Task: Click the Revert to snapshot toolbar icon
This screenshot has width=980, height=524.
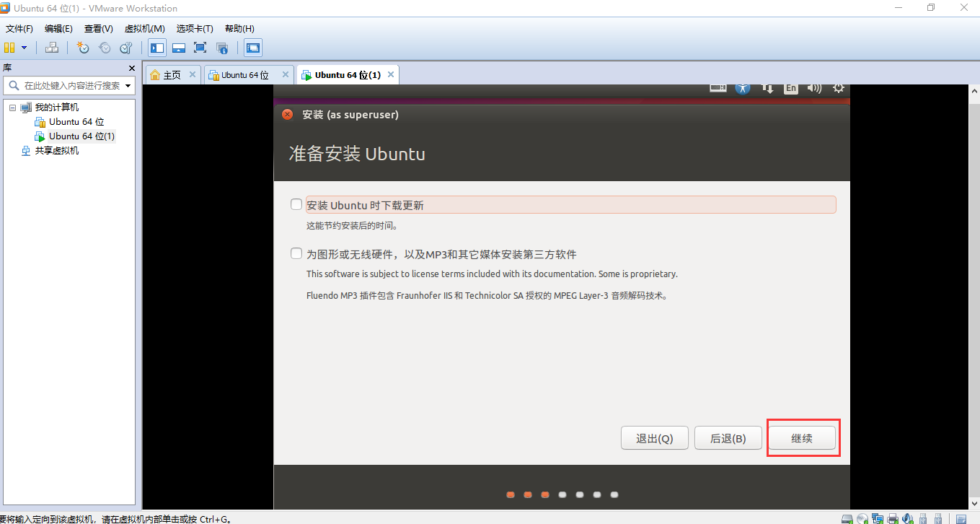Action: [105, 48]
